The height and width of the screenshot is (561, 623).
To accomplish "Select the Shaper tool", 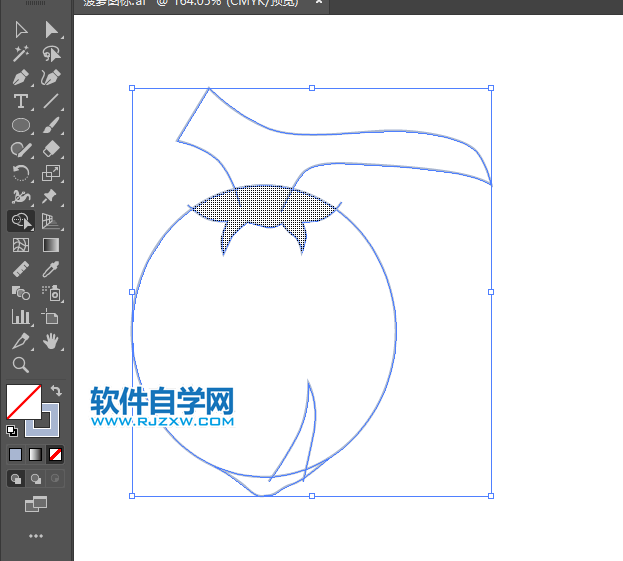I will point(21,149).
